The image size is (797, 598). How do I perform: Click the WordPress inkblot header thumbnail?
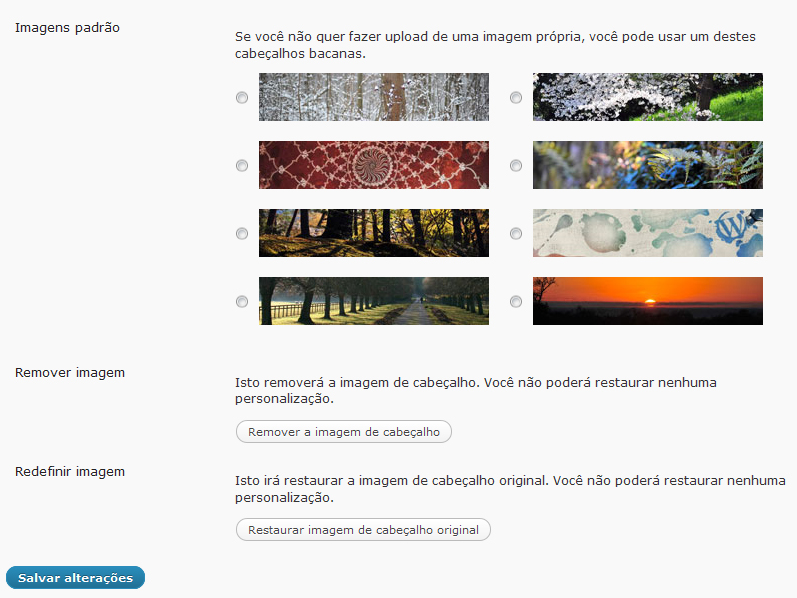point(648,233)
